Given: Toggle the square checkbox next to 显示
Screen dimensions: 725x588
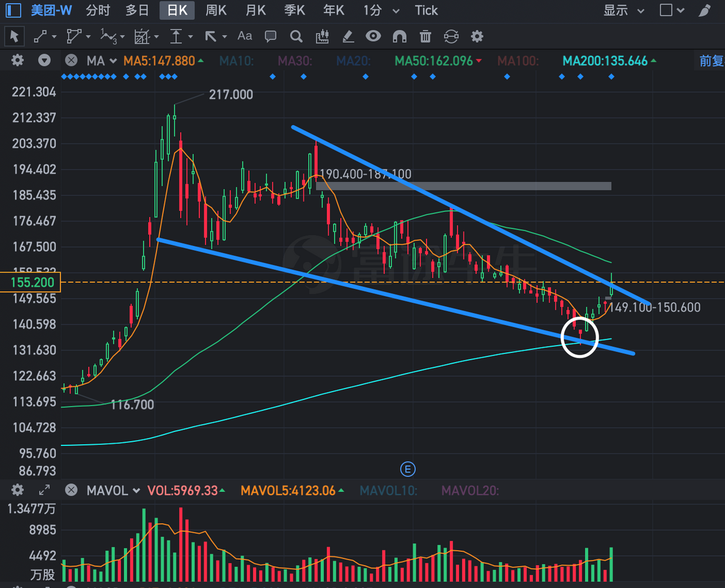Looking at the screenshot, I should pyautogui.click(x=666, y=10).
